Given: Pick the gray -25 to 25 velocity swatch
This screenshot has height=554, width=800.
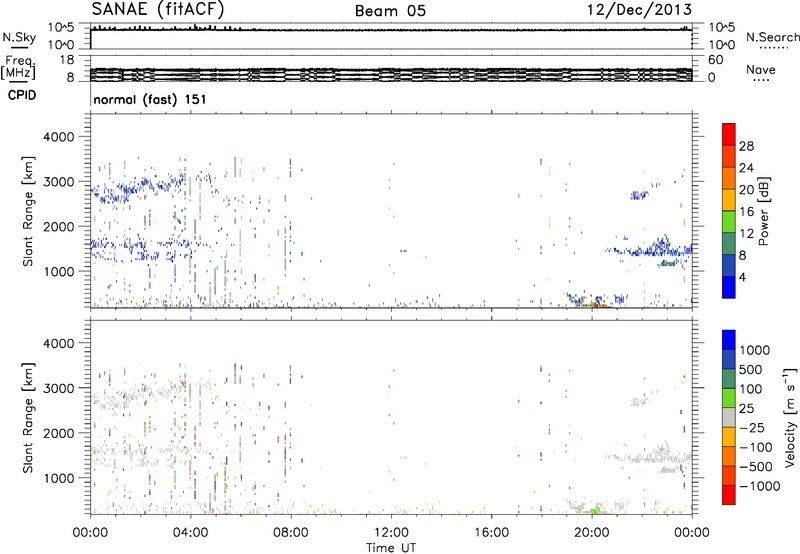Looking at the screenshot, I should 729,418.
